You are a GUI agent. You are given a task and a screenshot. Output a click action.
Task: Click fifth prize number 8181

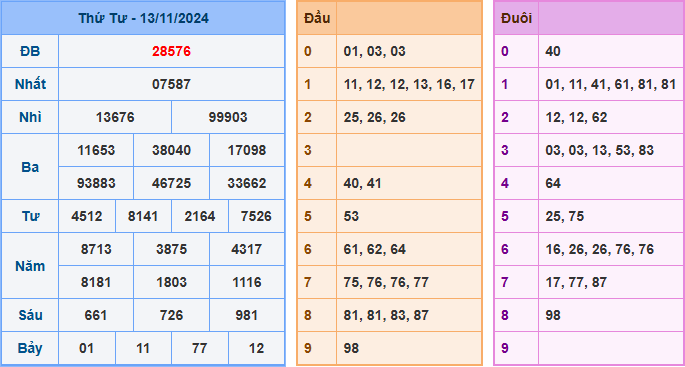[96, 282]
